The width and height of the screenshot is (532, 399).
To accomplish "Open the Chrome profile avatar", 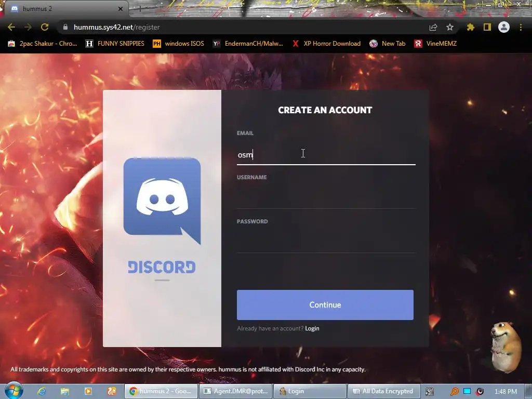I will [504, 27].
